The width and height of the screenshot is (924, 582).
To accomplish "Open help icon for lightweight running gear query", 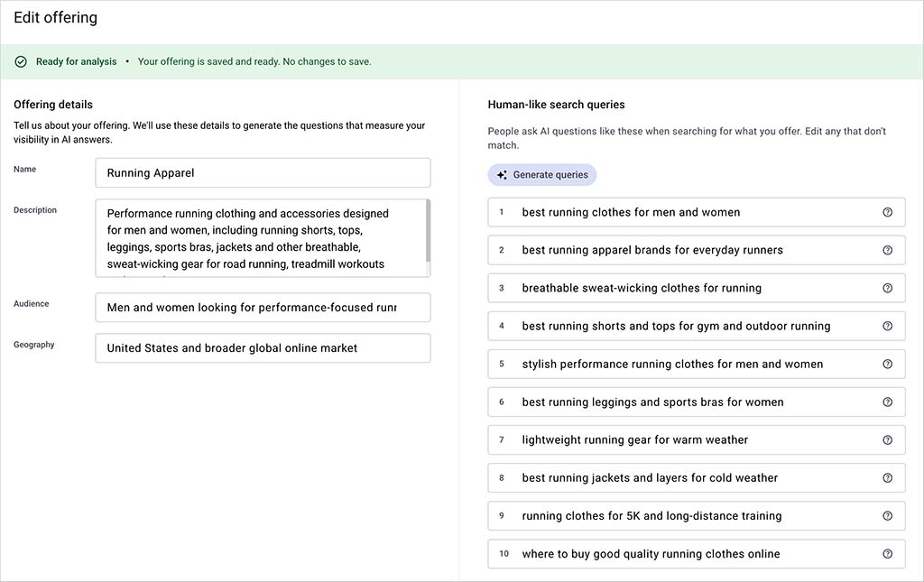I will pos(888,440).
